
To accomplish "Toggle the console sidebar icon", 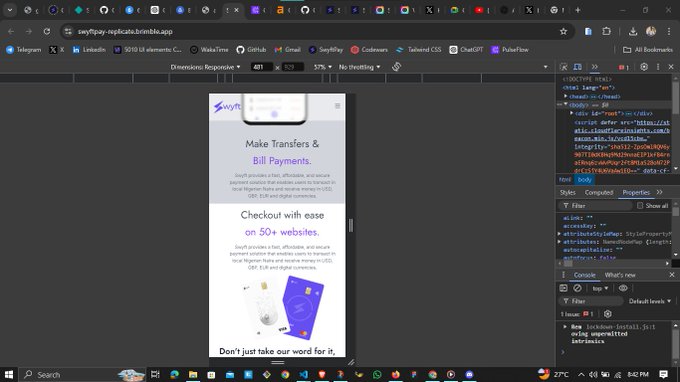I will point(563,288).
